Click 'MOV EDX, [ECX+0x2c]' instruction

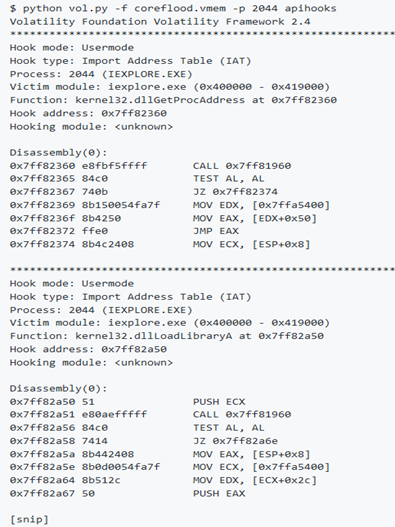click(255, 480)
